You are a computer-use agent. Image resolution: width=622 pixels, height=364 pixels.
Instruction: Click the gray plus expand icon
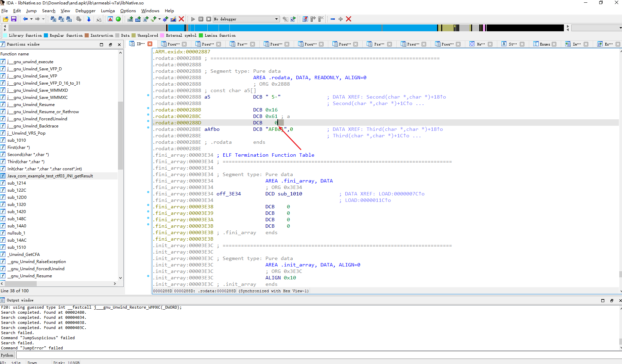[x=341, y=19]
